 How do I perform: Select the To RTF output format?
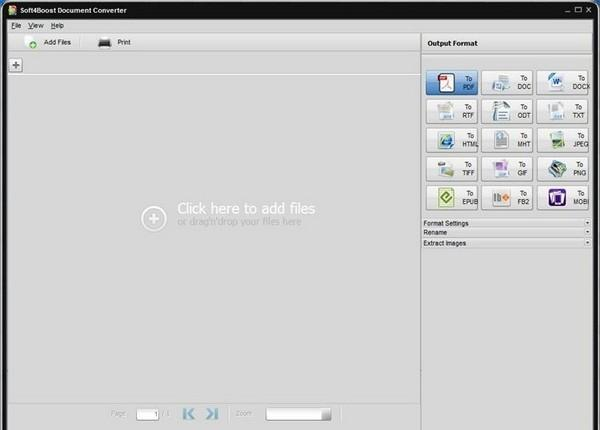[x=452, y=111]
